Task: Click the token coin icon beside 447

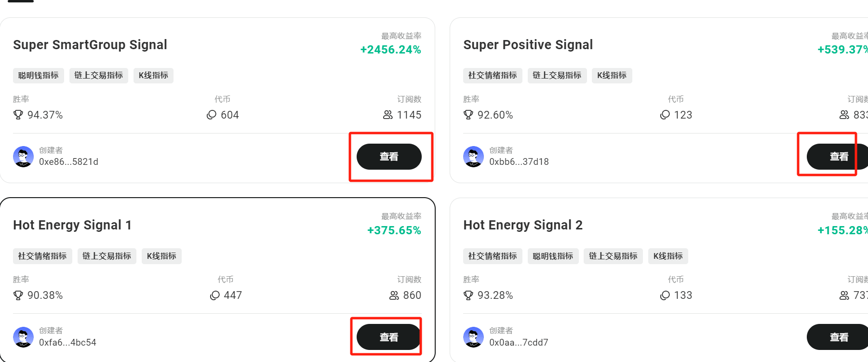Action: coord(214,295)
